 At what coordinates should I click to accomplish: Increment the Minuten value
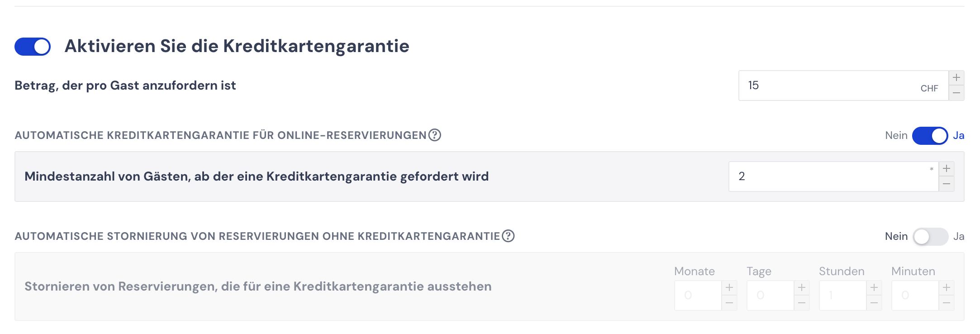(x=947, y=288)
